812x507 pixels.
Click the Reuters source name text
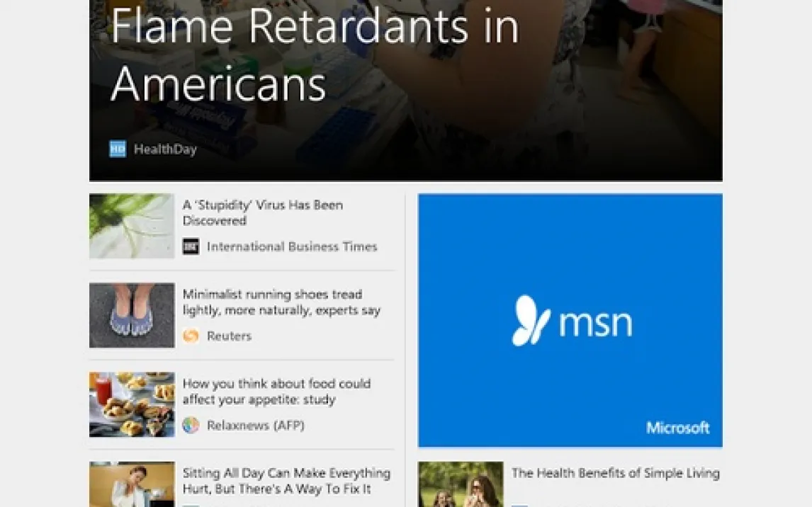pyautogui.click(x=229, y=336)
